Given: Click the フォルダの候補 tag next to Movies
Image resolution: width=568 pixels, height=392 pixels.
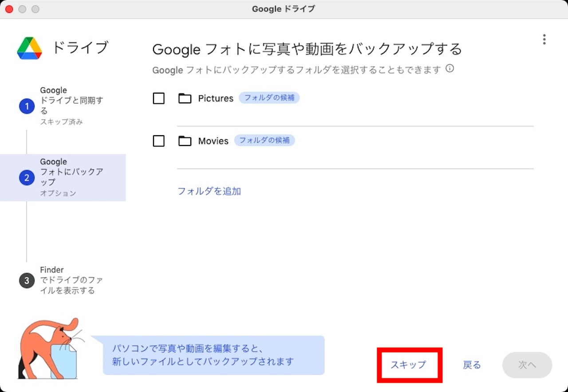Looking at the screenshot, I should pos(264,141).
